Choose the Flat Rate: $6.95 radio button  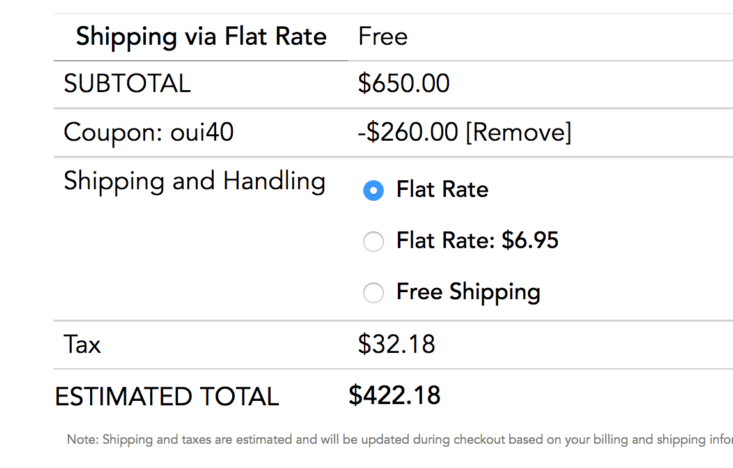(373, 241)
